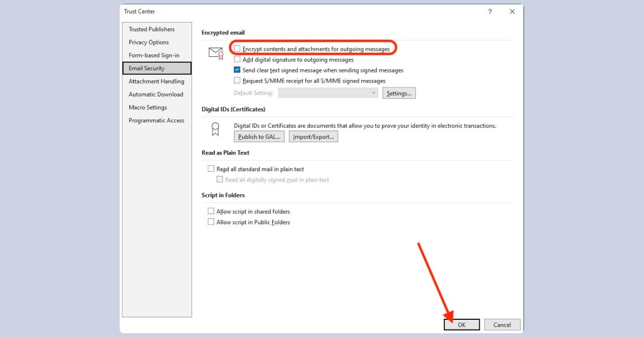Open the Default Setting dropdown
This screenshot has height=337, width=644.
coord(374,93)
